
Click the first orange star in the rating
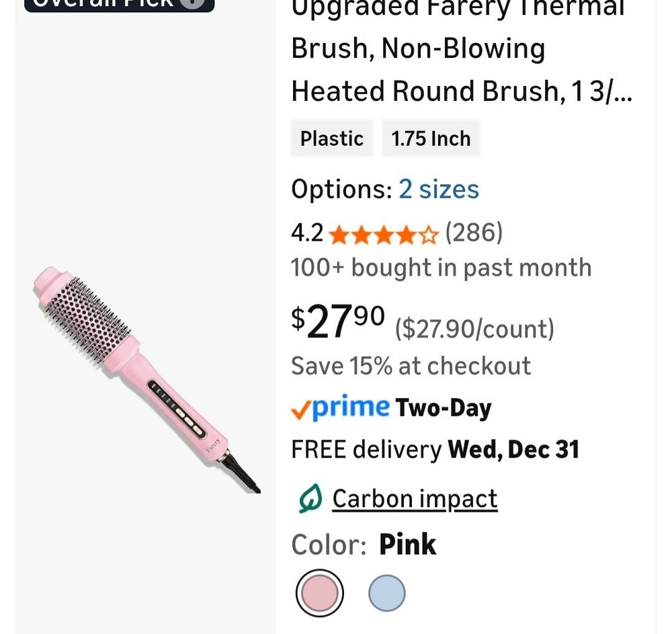[338, 233]
